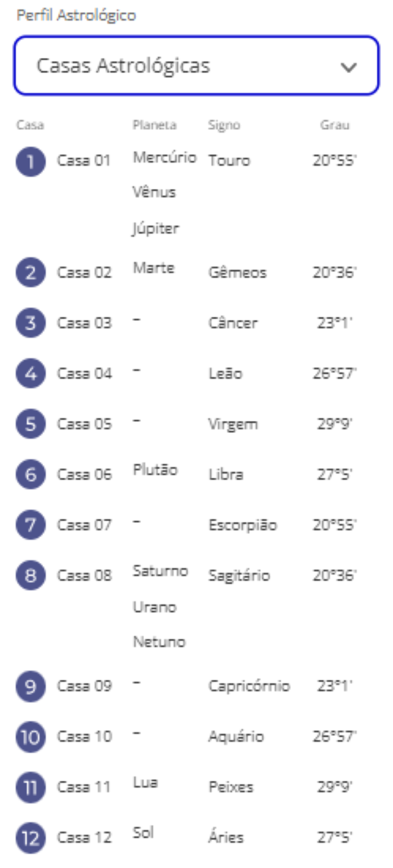Select the Mercúrio planet entry
The width and height of the screenshot is (393, 868).
pos(165,157)
